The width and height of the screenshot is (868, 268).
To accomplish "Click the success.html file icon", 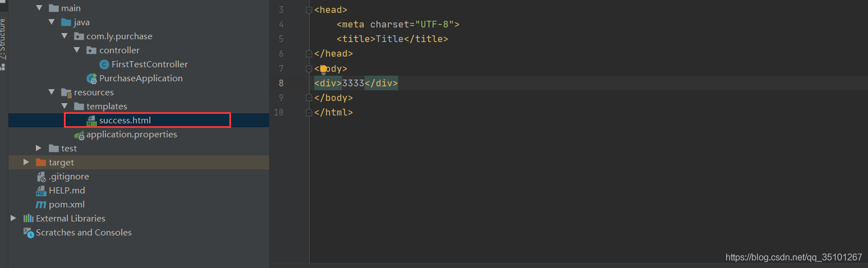I will [x=91, y=121].
